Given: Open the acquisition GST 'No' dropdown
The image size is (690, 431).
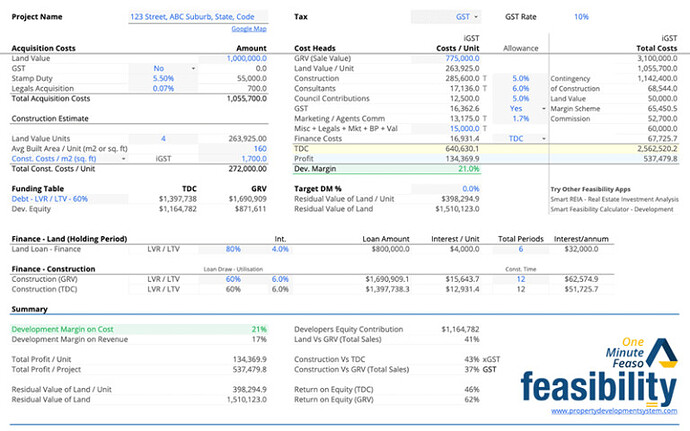Looking at the screenshot, I should 193,68.
